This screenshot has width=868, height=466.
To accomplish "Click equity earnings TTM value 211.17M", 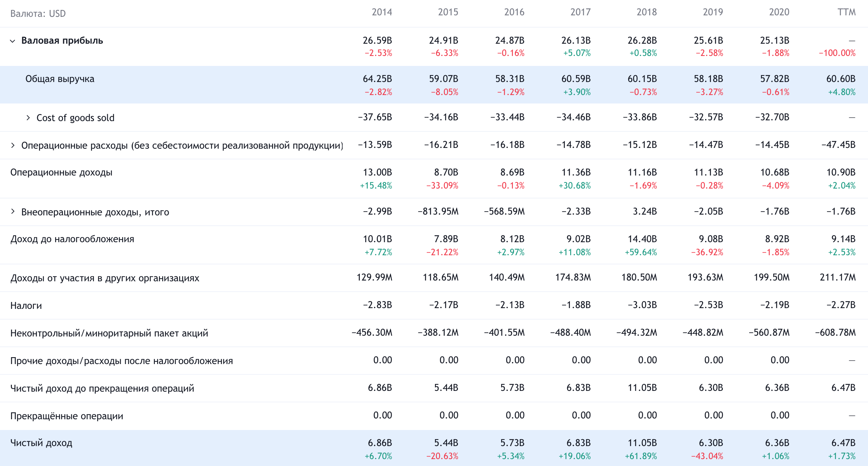I will pyautogui.click(x=838, y=277).
